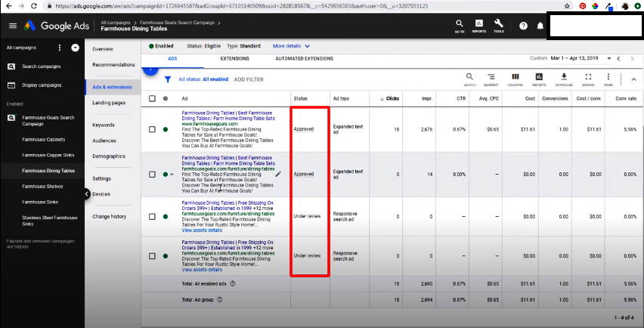Click Farmhouse Goals Search Campaign breadcrumb

177,23
